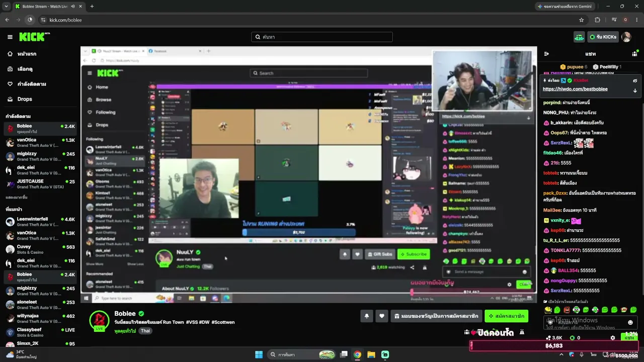Open the hiwdo.com/bestboblee pinned link
Viewport: 644px width, 362px height.
(575, 89)
